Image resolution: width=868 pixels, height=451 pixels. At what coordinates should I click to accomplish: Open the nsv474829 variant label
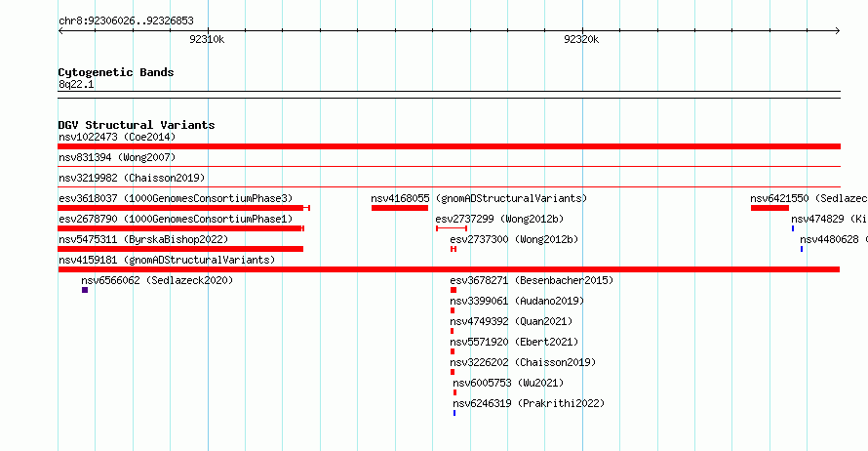[829, 219]
